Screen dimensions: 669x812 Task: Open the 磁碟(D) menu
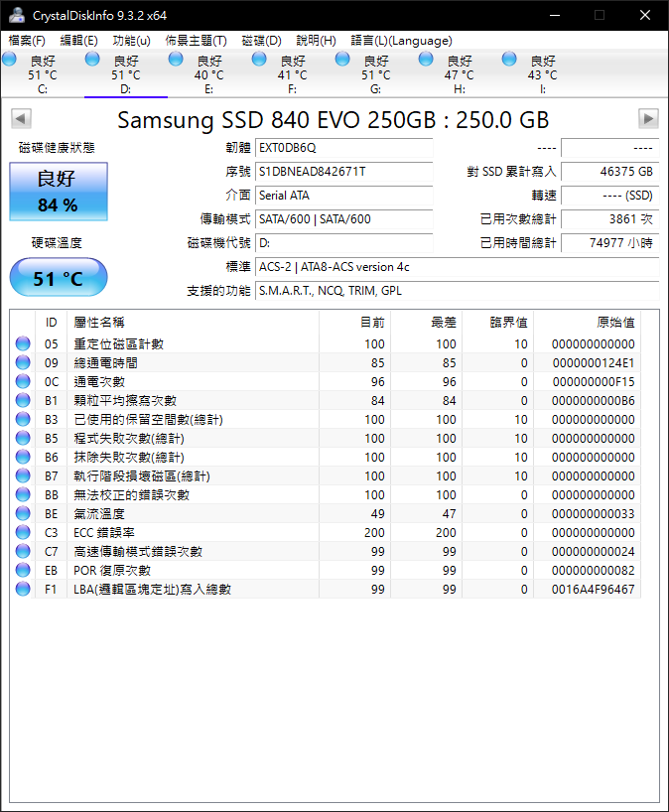pyautogui.click(x=261, y=41)
